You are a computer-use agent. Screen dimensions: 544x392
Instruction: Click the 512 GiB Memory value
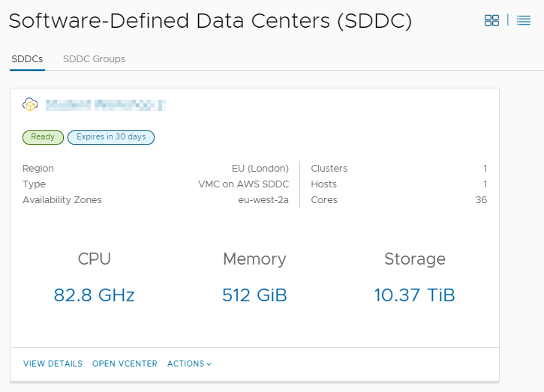point(254,295)
